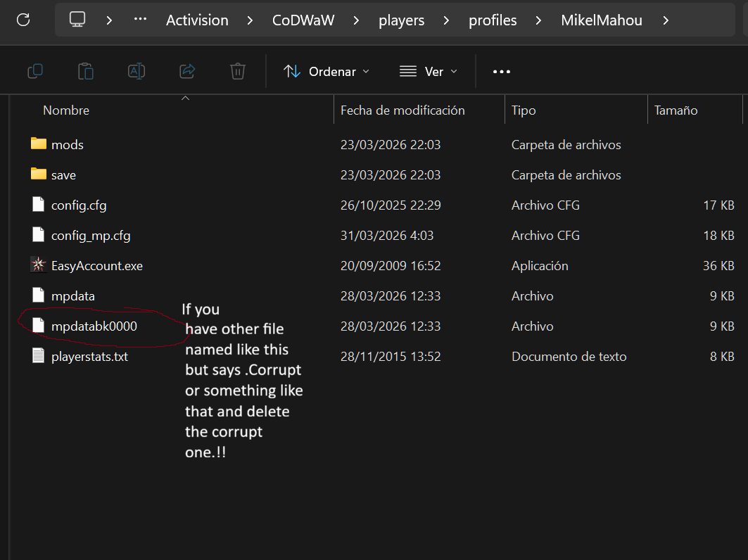Click the Copy icon in toolbar

[34, 71]
